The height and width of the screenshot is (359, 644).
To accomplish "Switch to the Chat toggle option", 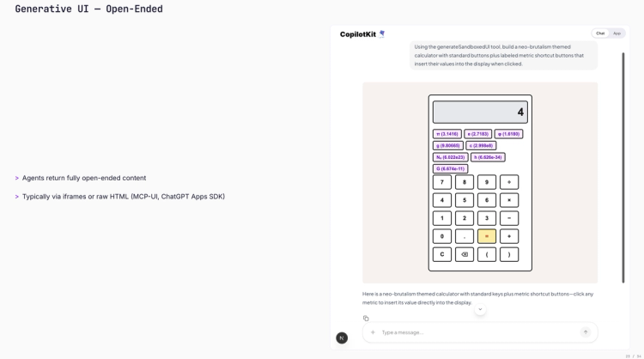I will pyautogui.click(x=600, y=33).
